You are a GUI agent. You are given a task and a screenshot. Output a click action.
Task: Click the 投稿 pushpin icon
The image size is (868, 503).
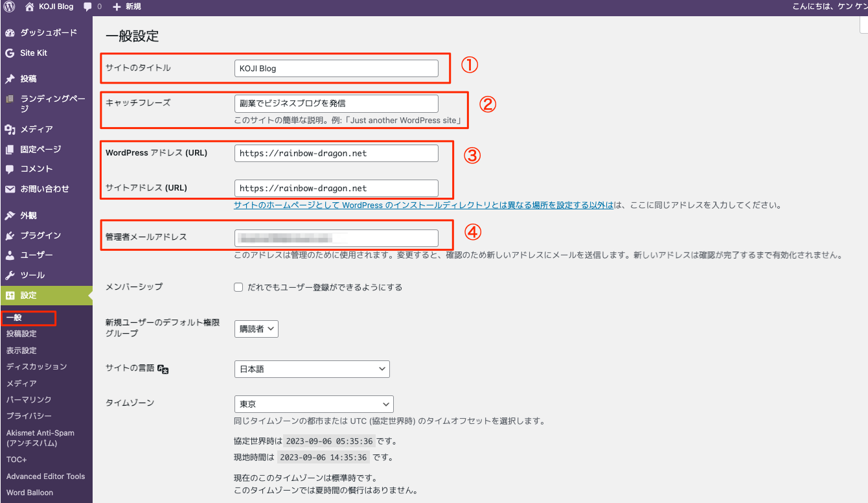pos(10,78)
